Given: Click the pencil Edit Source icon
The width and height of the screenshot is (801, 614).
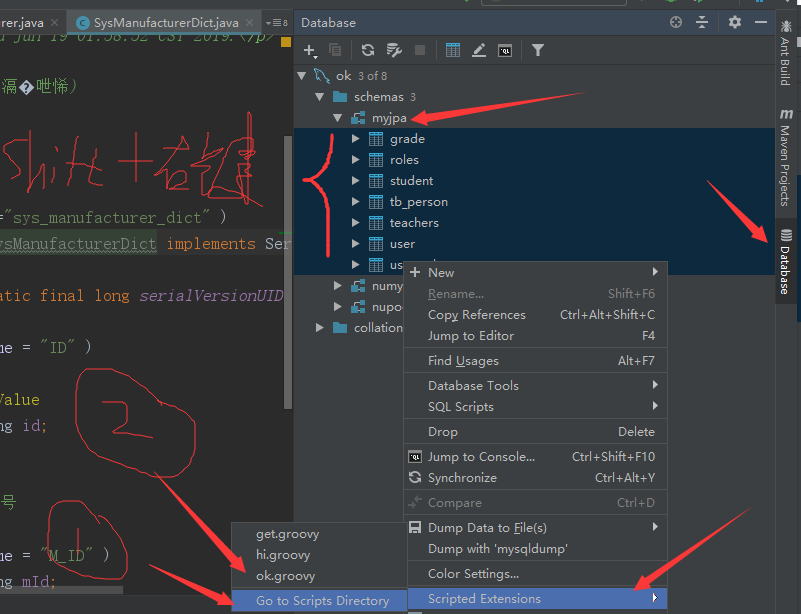Looking at the screenshot, I should tap(479, 50).
